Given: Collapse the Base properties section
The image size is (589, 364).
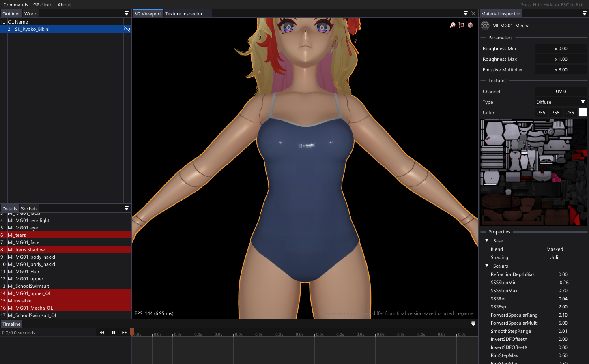Looking at the screenshot, I should click(x=487, y=241).
